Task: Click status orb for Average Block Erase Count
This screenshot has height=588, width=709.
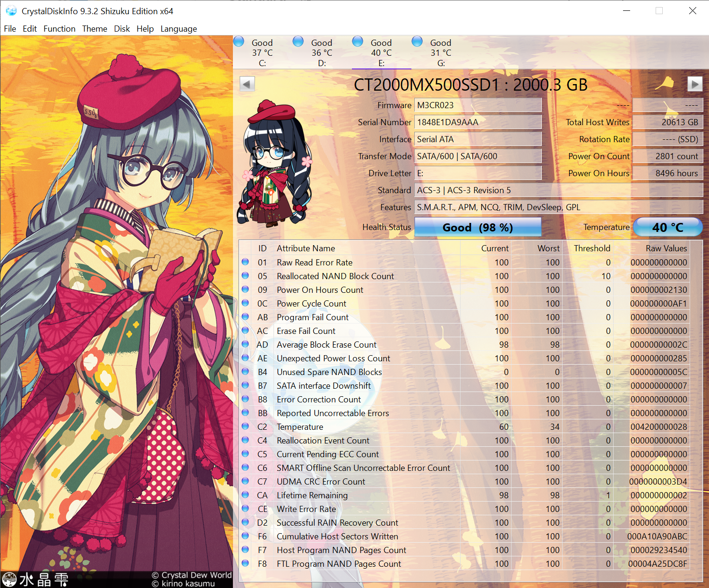Action: tap(245, 344)
